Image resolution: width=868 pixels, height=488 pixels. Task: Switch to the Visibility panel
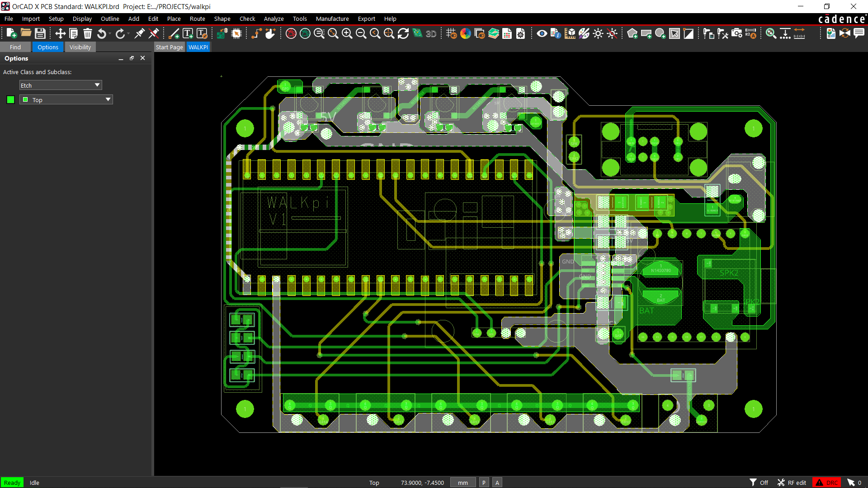80,47
